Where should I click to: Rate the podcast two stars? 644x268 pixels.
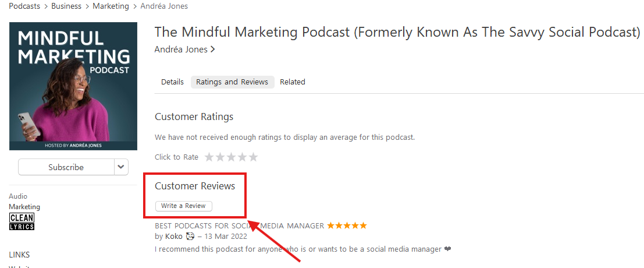pos(220,157)
